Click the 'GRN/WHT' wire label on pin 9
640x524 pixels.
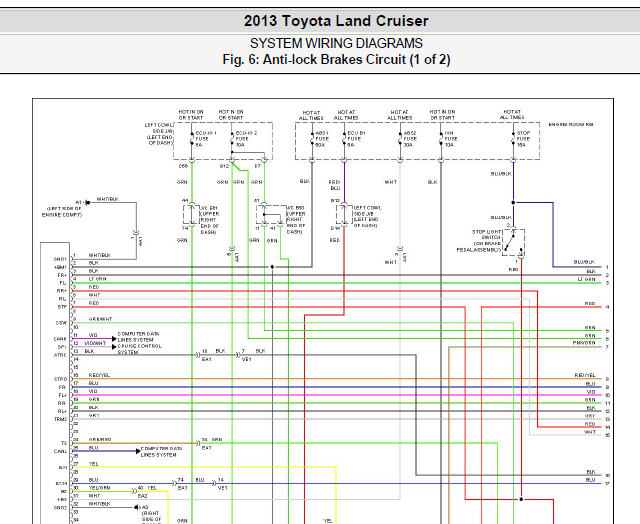point(100,319)
